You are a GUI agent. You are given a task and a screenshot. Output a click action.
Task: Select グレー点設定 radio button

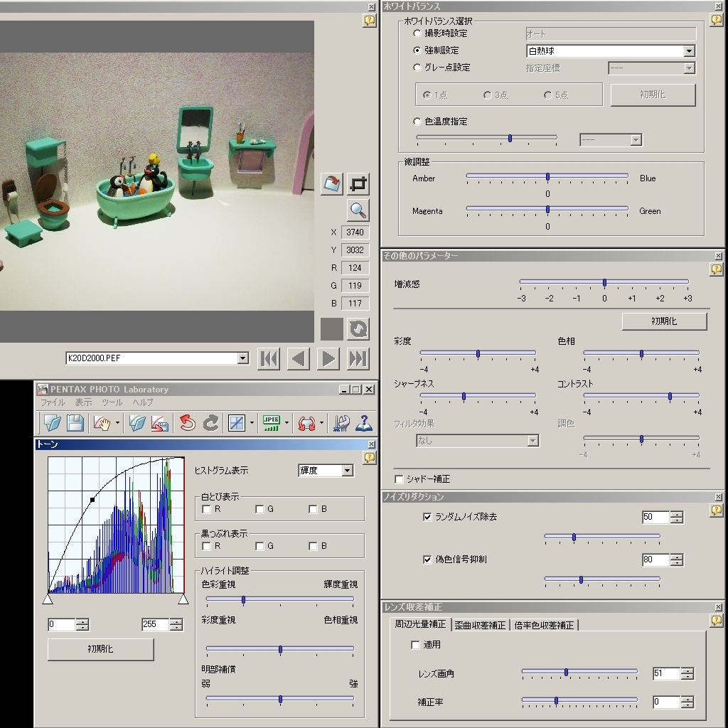pos(417,68)
